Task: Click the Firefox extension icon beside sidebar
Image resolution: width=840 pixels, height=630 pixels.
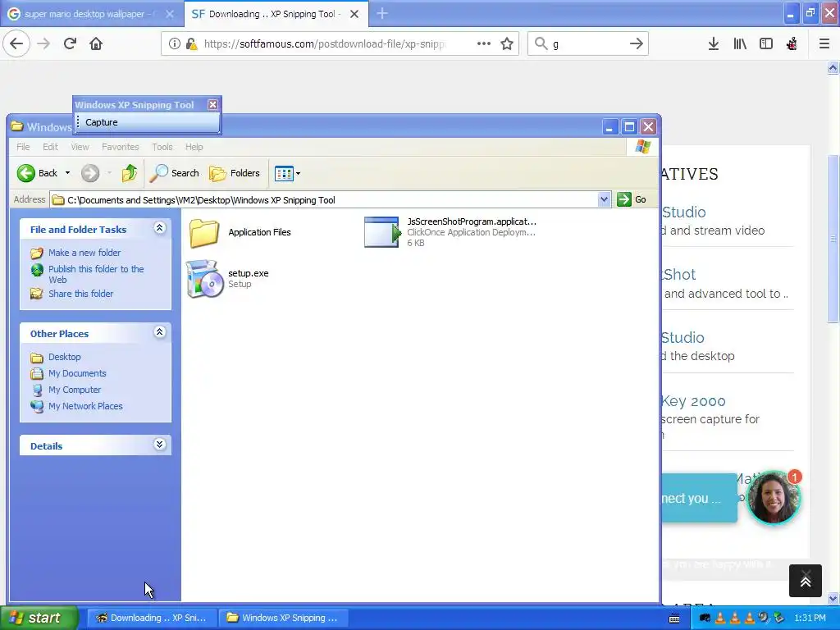Action: [792, 43]
